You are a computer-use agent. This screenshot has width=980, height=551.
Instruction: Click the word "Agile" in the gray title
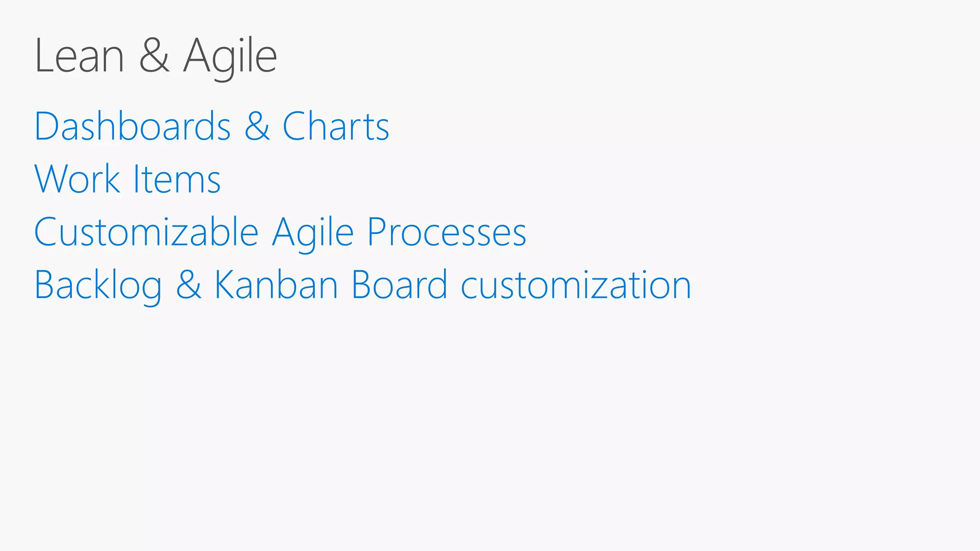(230, 57)
